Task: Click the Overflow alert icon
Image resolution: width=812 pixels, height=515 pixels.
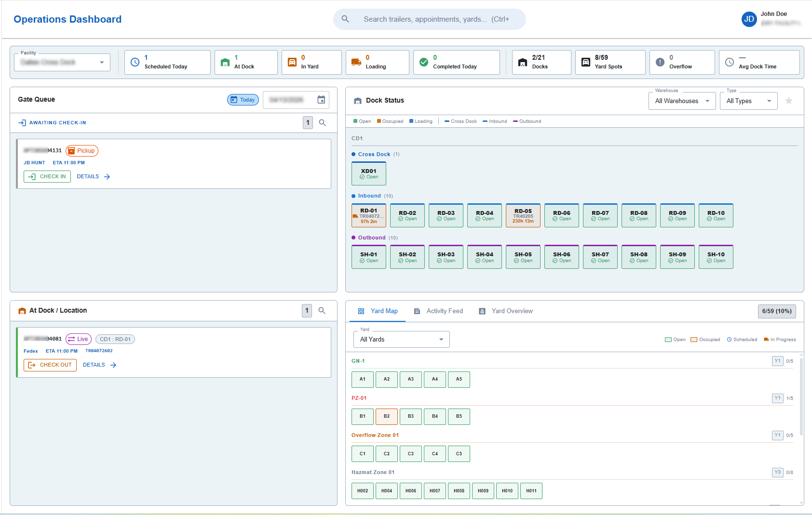Action: point(659,62)
